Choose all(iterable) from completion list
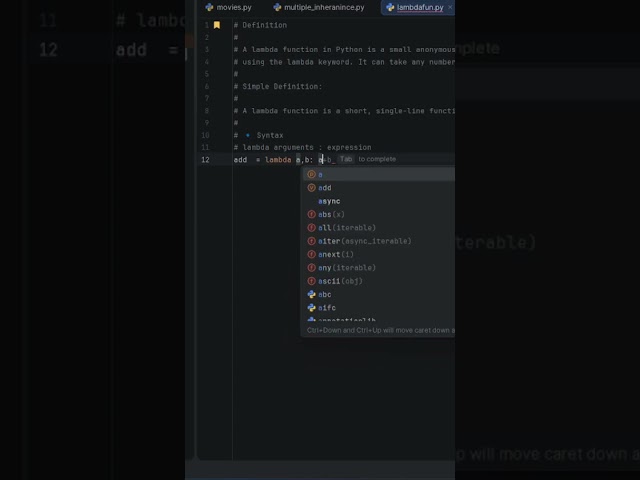This screenshot has width=640, height=480. tap(379, 228)
